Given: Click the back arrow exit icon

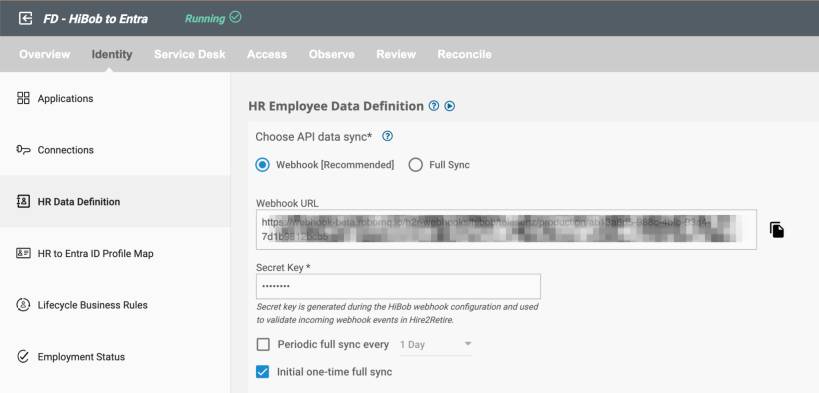Looking at the screenshot, I should (25, 18).
